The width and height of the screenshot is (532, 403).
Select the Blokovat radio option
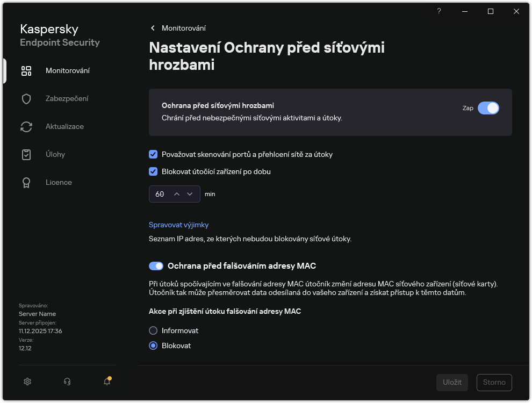click(x=153, y=346)
